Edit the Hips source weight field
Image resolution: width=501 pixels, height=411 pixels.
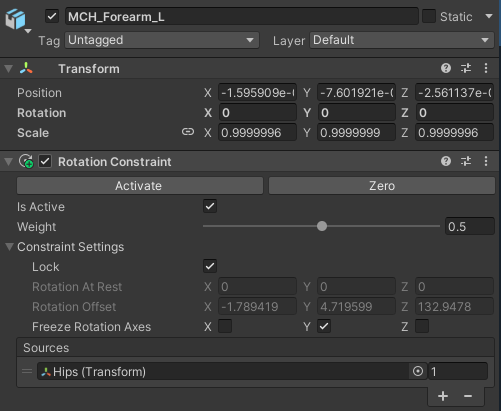click(x=458, y=371)
